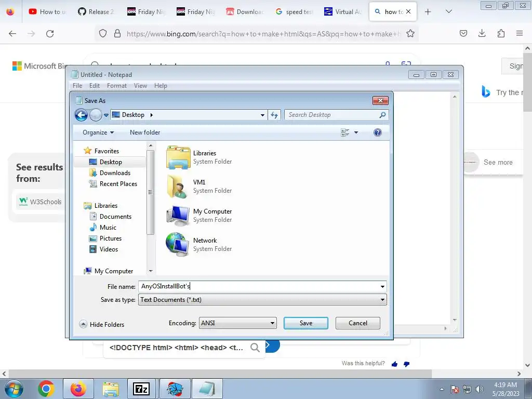Select the My Computer icon in file list
Viewport: 532px width, 399px height.
pos(178,216)
